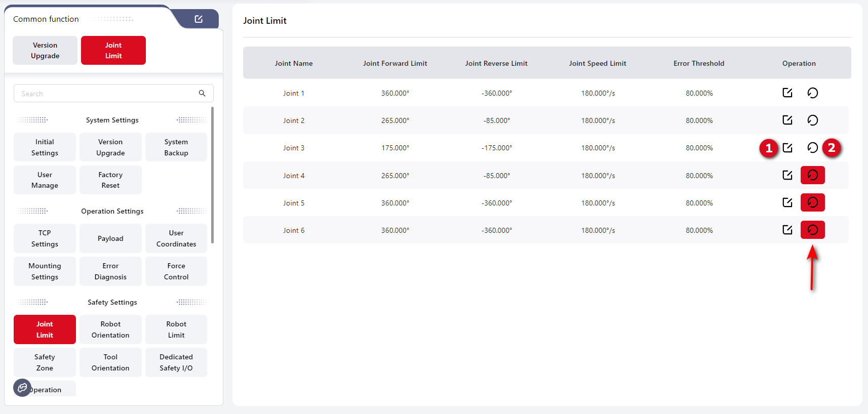Viewport: 868px width, 414px height.
Task: Click the search magnifier icon
Action: point(202,93)
